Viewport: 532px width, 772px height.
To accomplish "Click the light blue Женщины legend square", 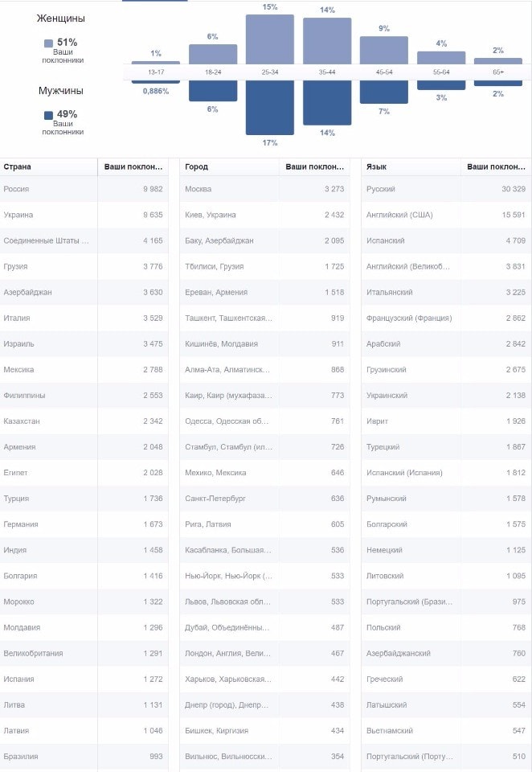I will [x=49, y=43].
